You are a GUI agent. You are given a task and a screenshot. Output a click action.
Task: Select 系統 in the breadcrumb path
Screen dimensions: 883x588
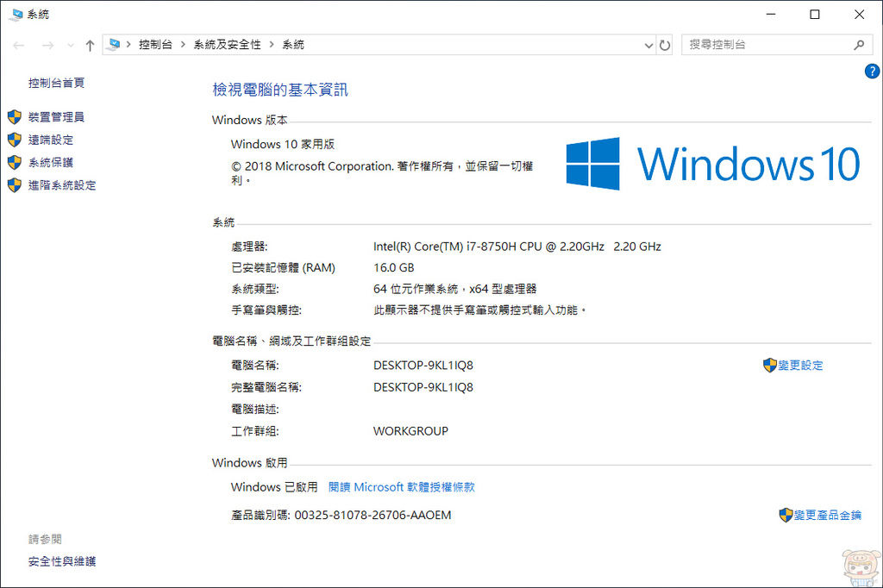coord(293,45)
